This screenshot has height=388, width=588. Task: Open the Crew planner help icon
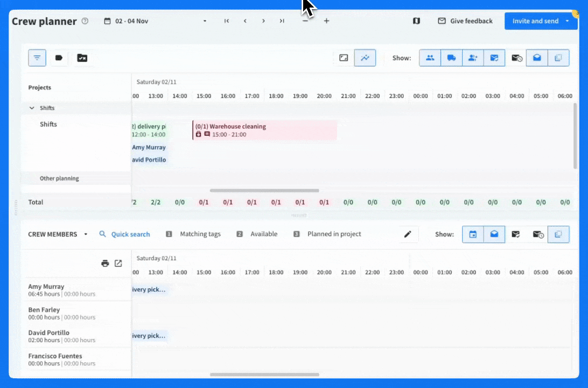click(x=85, y=21)
